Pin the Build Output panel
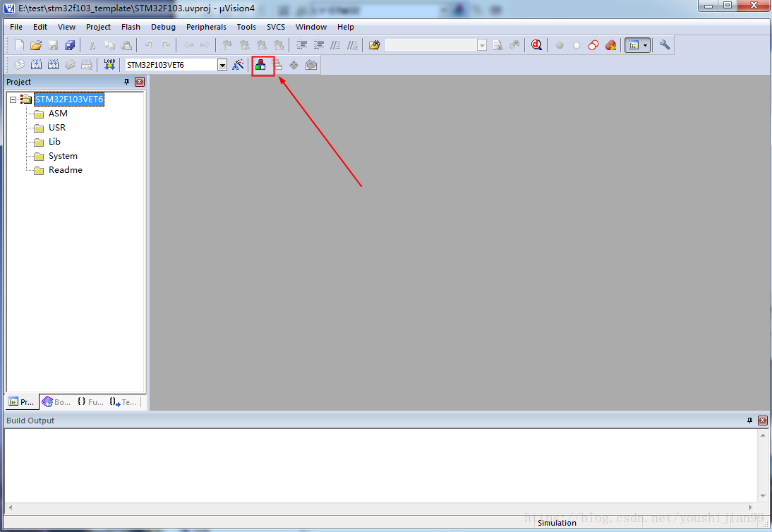This screenshot has width=772, height=532. coord(750,421)
